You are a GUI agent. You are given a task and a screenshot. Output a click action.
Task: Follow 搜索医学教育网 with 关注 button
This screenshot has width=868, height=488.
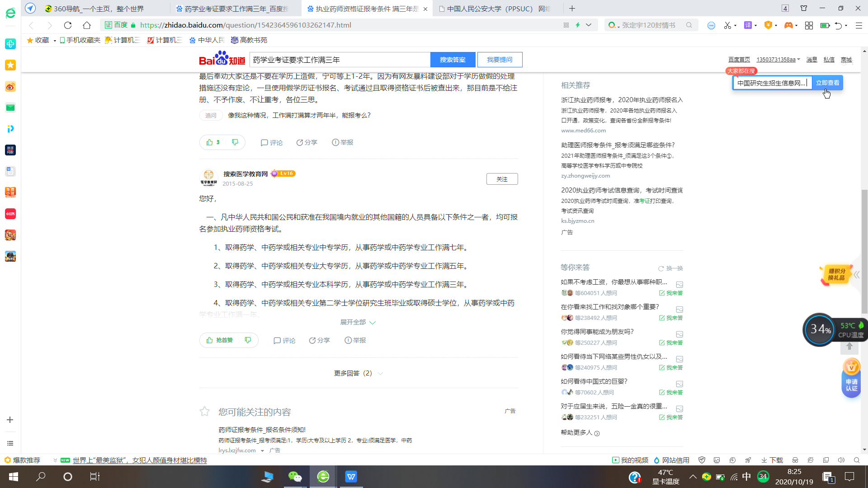[502, 179]
